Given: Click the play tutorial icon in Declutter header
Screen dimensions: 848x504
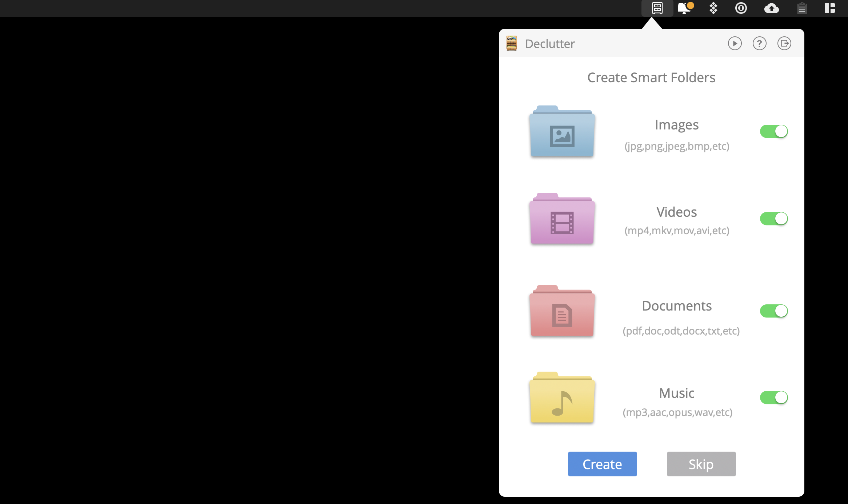Looking at the screenshot, I should coord(735,44).
